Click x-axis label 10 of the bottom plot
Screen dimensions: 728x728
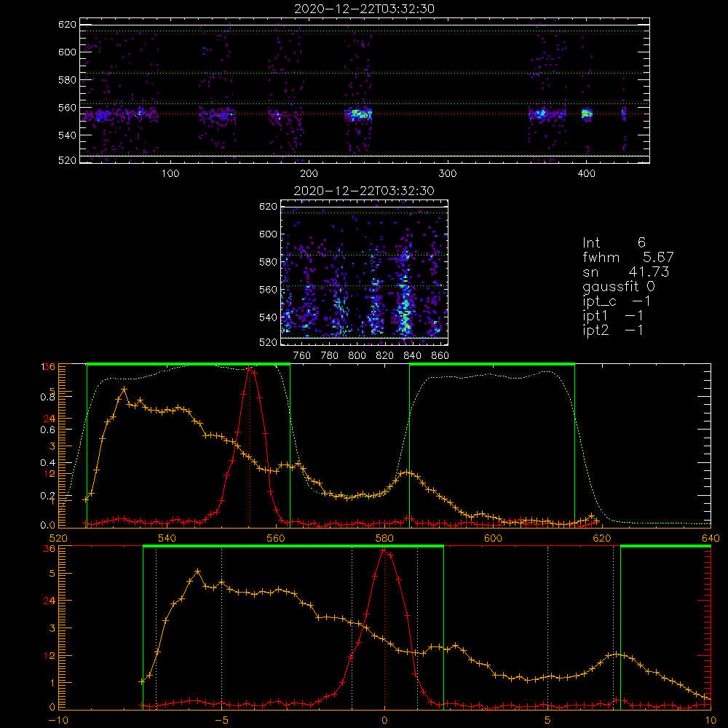[711, 721]
